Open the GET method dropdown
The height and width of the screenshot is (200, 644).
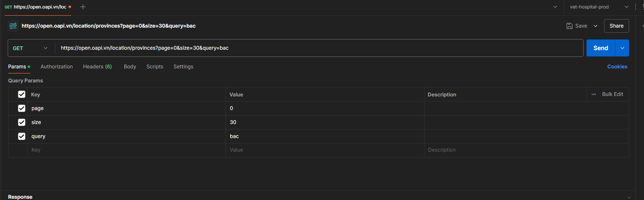click(31, 48)
